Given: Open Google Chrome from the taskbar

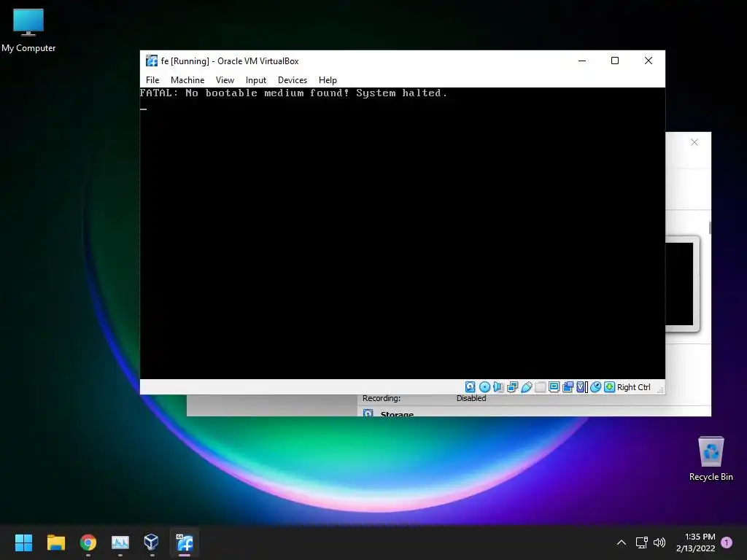Looking at the screenshot, I should tap(88, 542).
